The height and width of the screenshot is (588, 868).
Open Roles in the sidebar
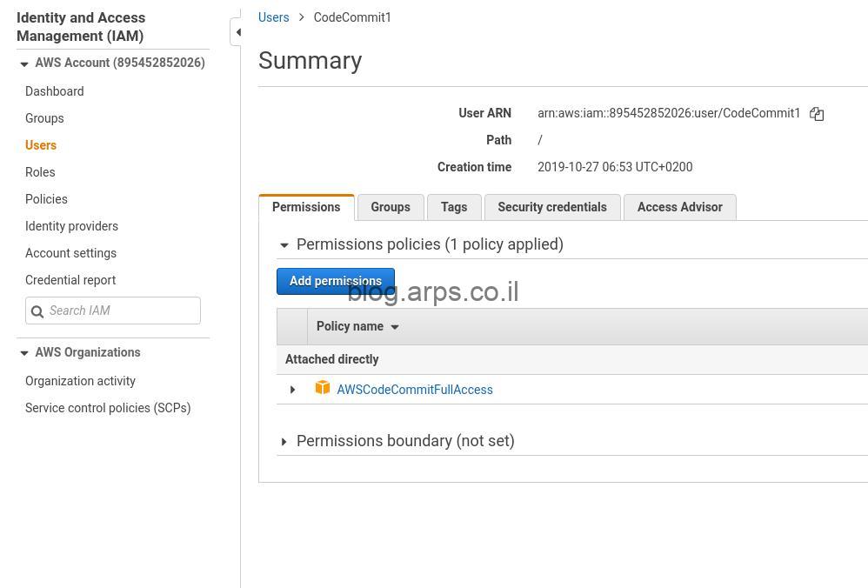[40, 172]
